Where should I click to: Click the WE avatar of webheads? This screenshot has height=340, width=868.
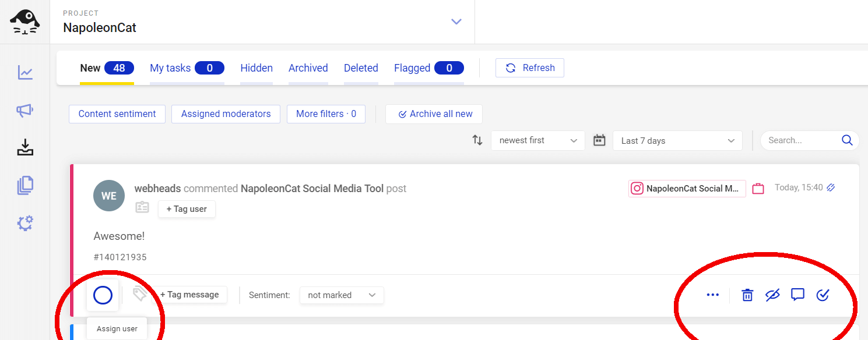(109, 196)
